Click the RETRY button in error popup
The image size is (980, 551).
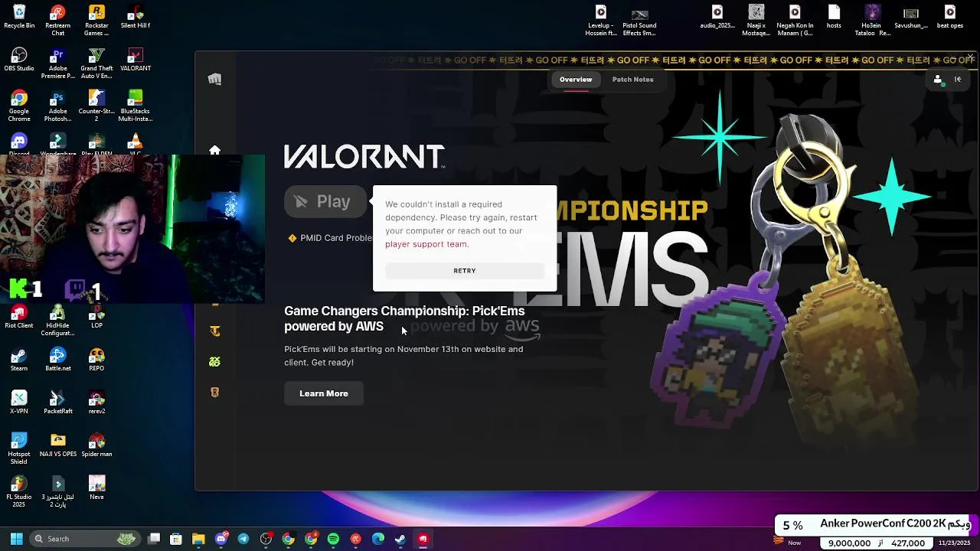coord(465,270)
